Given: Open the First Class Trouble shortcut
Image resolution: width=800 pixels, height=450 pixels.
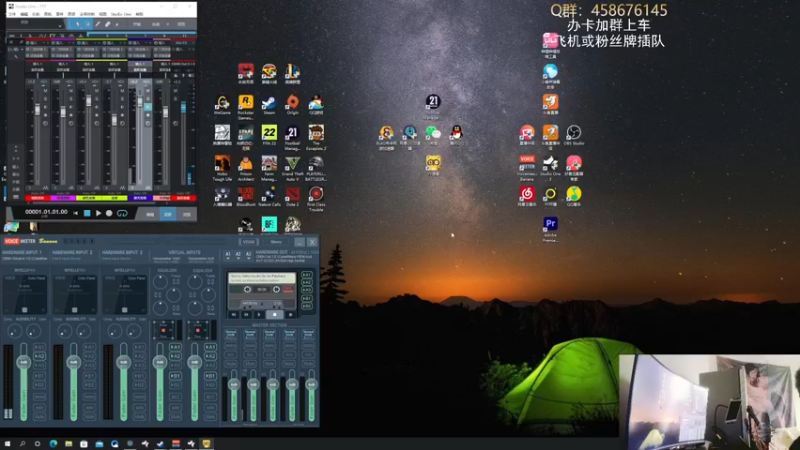Looking at the screenshot, I should tap(316, 199).
